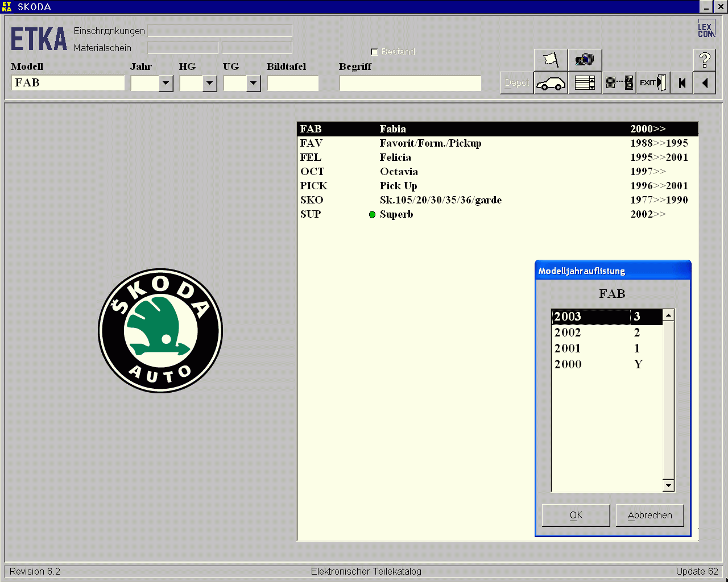Open the computer user settings icon
728x582 pixels.
coord(585,60)
